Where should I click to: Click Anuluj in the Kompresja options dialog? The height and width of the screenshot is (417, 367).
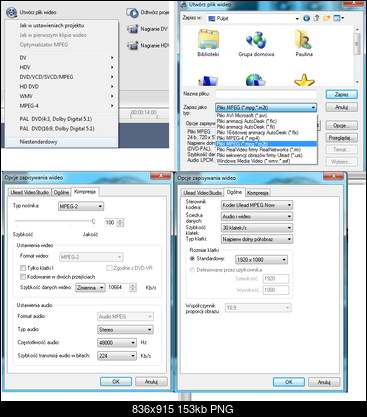pyautogui.click(x=151, y=382)
